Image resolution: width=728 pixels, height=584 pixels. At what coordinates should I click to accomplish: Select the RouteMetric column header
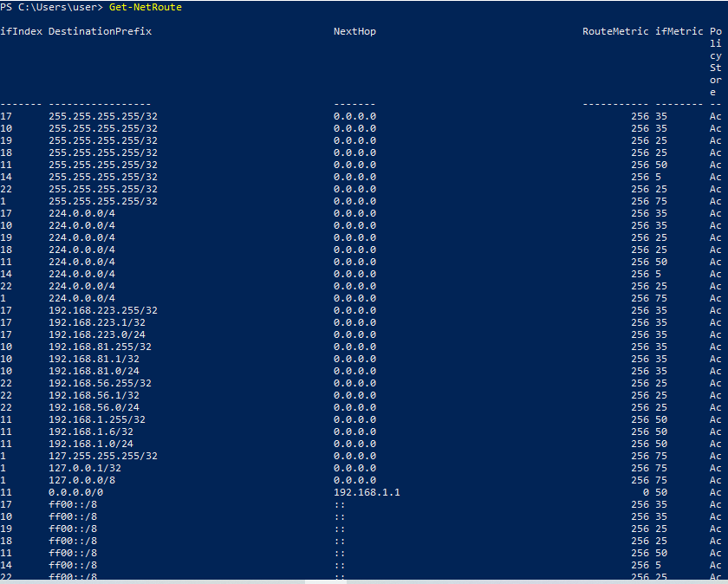pyautogui.click(x=615, y=31)
